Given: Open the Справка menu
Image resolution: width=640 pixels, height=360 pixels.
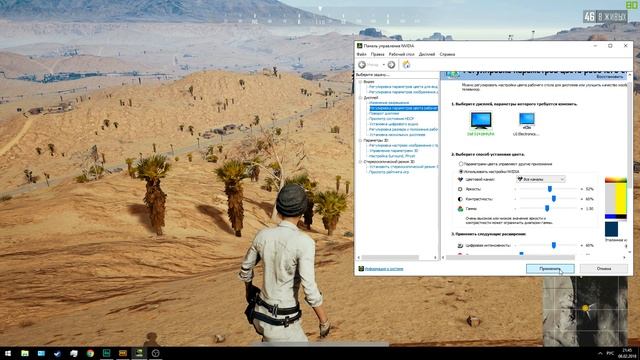Looking at the screenshot, I should (x=447, y=54).
